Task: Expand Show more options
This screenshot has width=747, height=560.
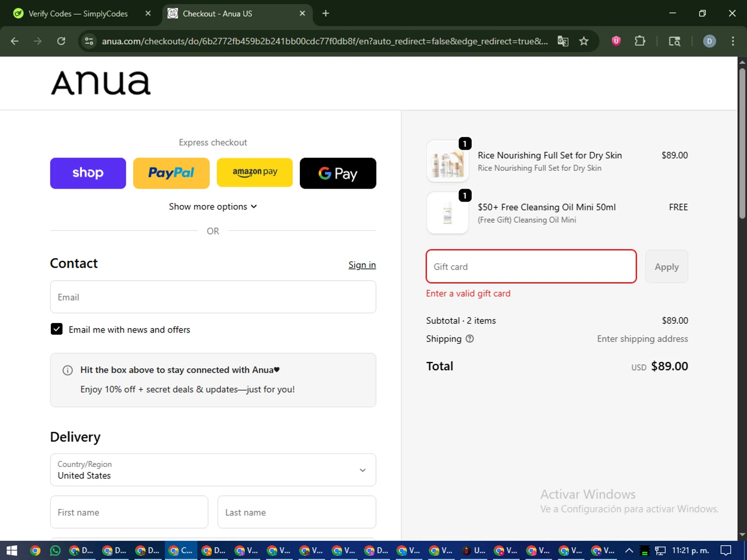Action: point(213,207)
